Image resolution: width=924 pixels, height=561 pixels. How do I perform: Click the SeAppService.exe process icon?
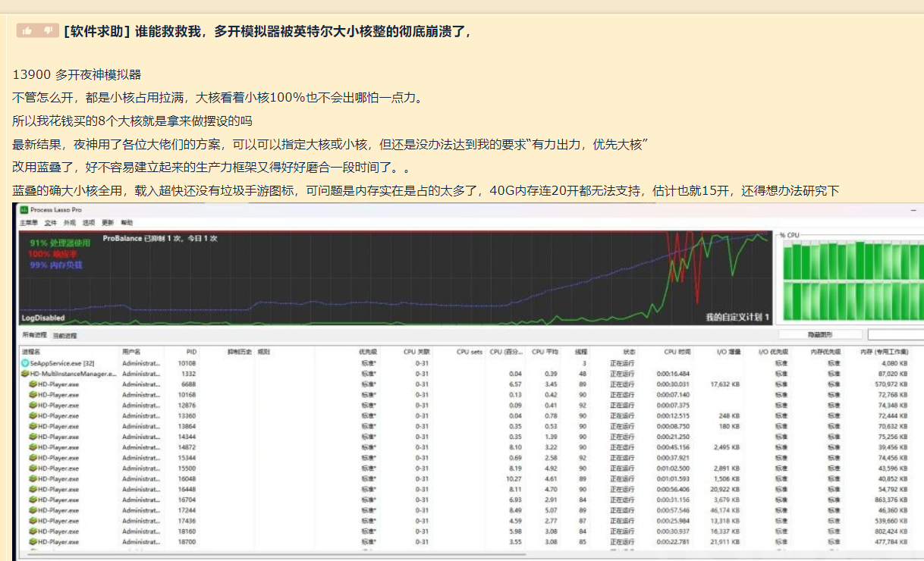(x=25, y=363)
